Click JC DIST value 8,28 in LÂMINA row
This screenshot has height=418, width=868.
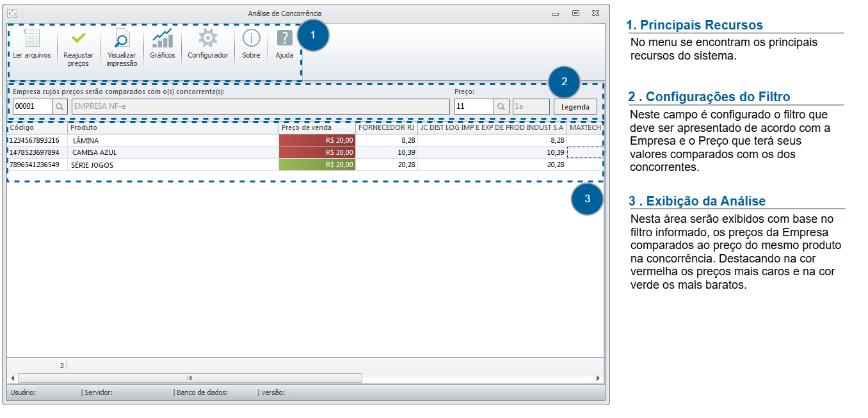492,140
